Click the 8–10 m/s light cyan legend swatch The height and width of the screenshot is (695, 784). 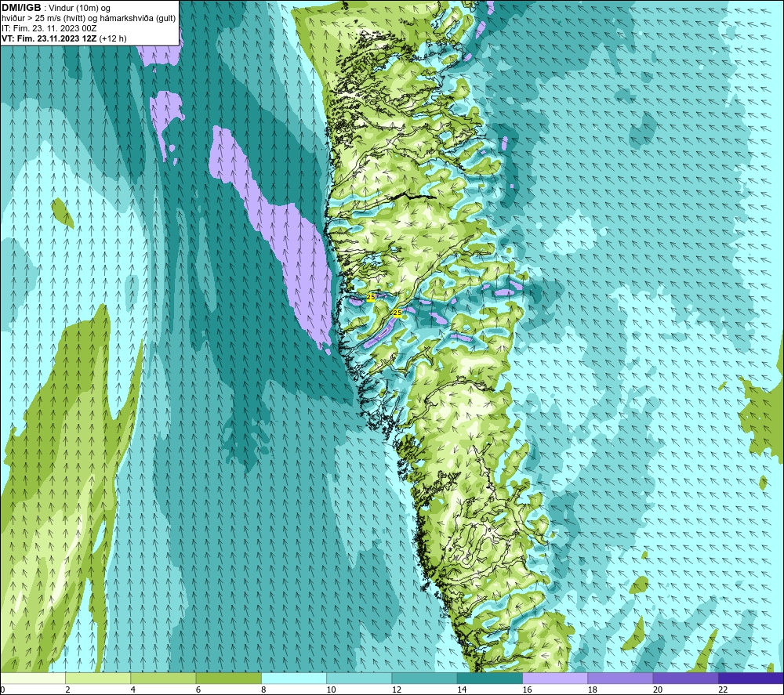click(294, 678)
